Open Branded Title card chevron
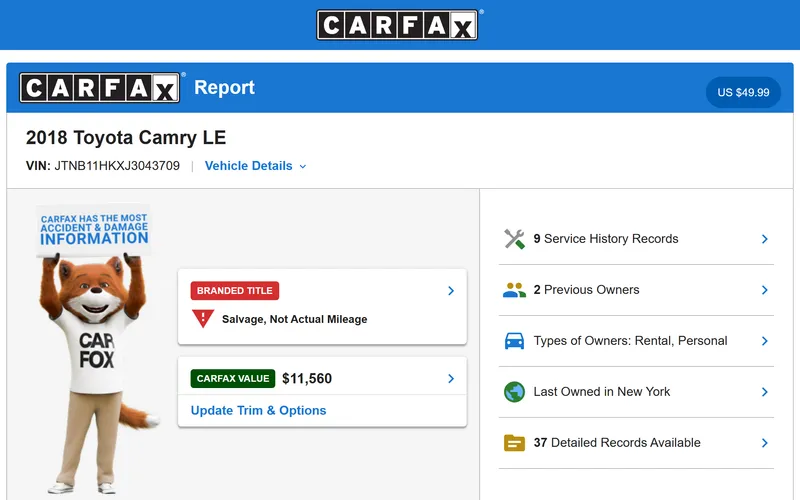The height and width of the screenshot is (500, 800). click(451, 291)
